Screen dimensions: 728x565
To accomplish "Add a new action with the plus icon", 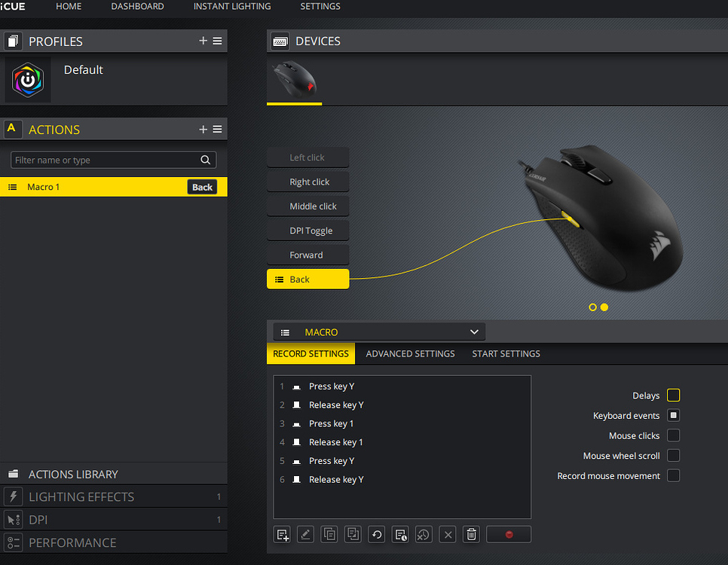I will pos(203,130).
